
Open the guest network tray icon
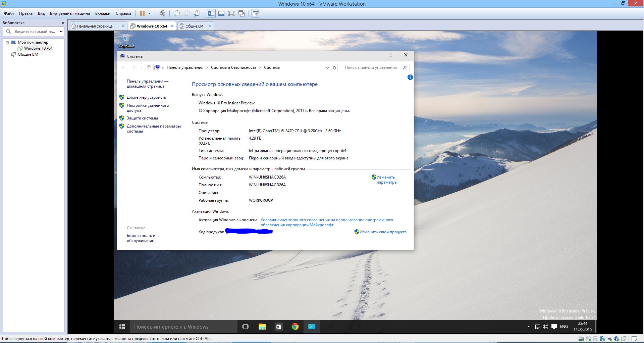coord(537,327)
